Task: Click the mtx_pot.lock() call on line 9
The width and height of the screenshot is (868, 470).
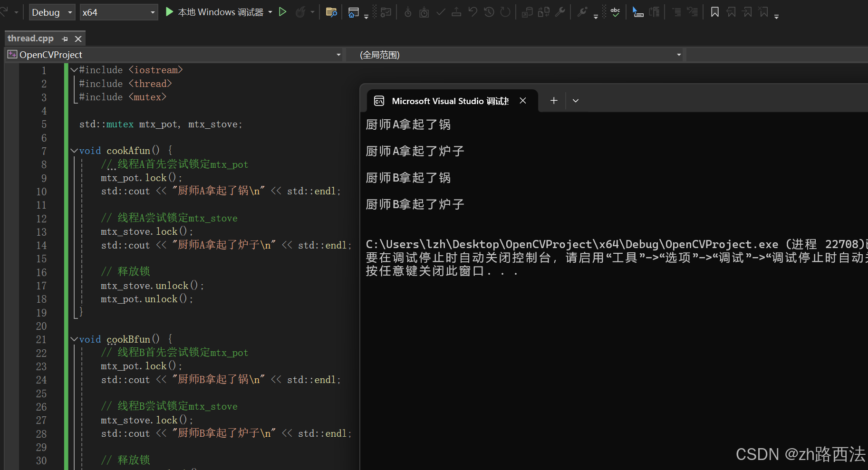Action: tap(141, 178)
